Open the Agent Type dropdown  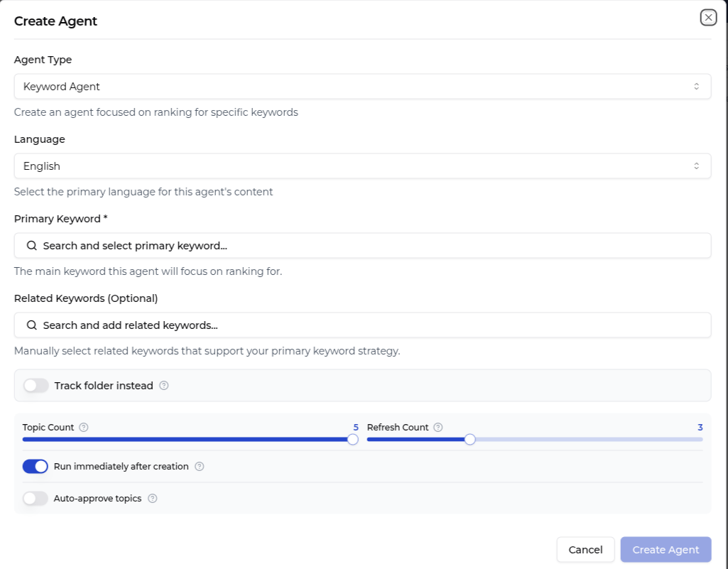tap(362, 87)
